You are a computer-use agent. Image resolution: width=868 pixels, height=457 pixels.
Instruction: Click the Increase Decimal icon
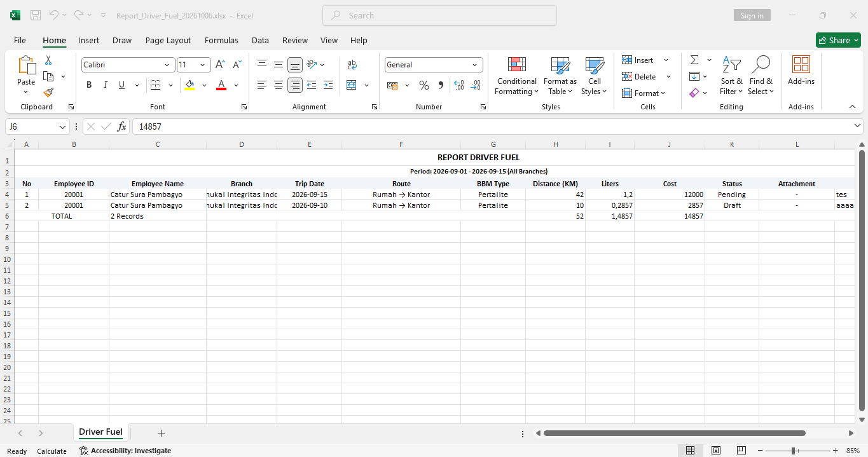[x=459, y=85]
